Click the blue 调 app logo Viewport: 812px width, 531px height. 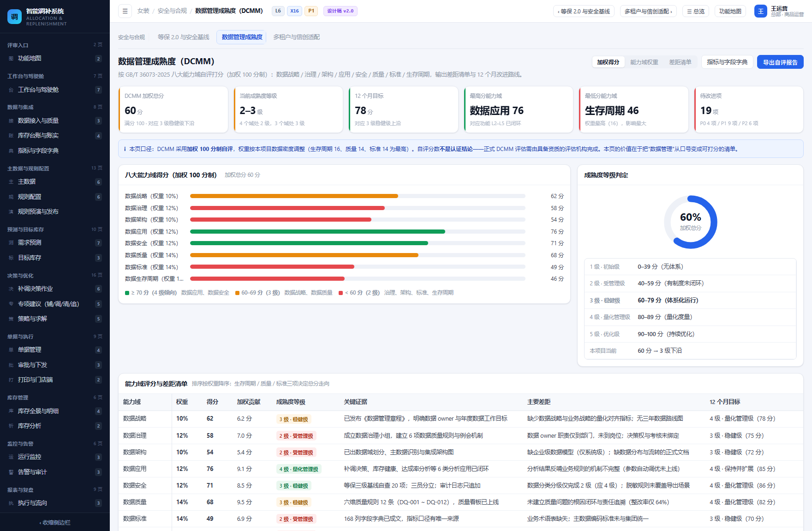coord(14,17)
